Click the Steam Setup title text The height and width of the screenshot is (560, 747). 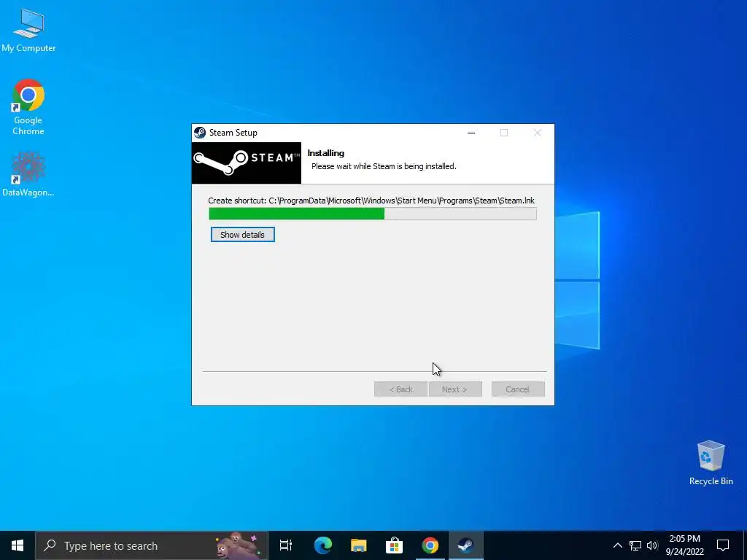tap(233, 133)
